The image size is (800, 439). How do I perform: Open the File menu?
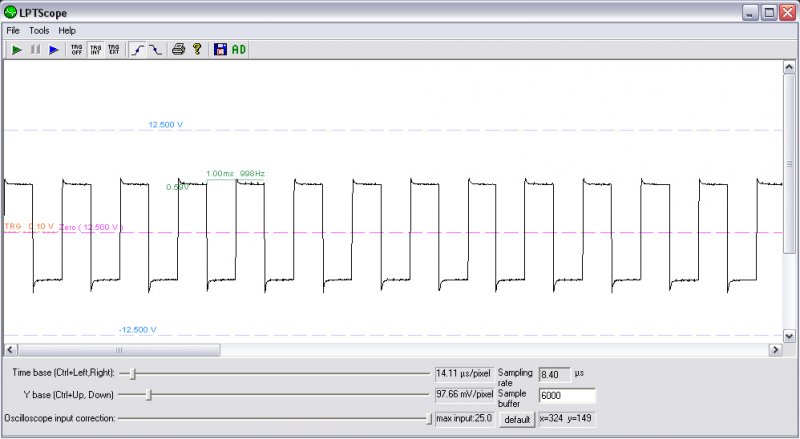[x=13, y=31]
